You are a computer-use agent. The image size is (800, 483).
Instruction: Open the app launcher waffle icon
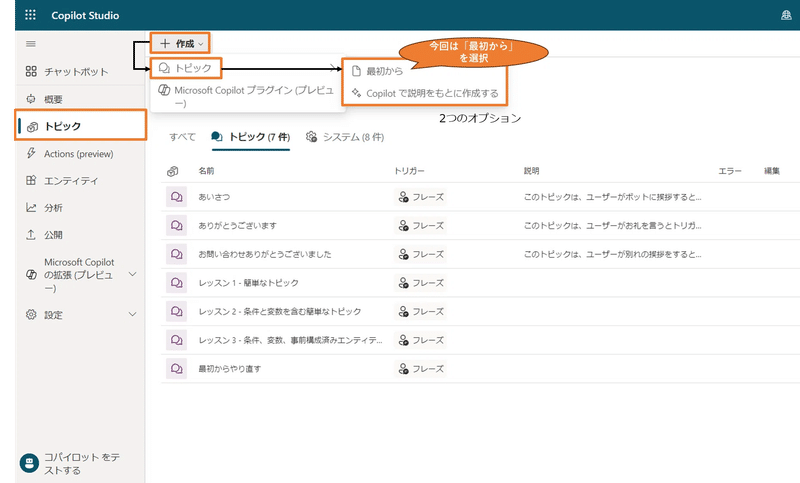(31, 15)
